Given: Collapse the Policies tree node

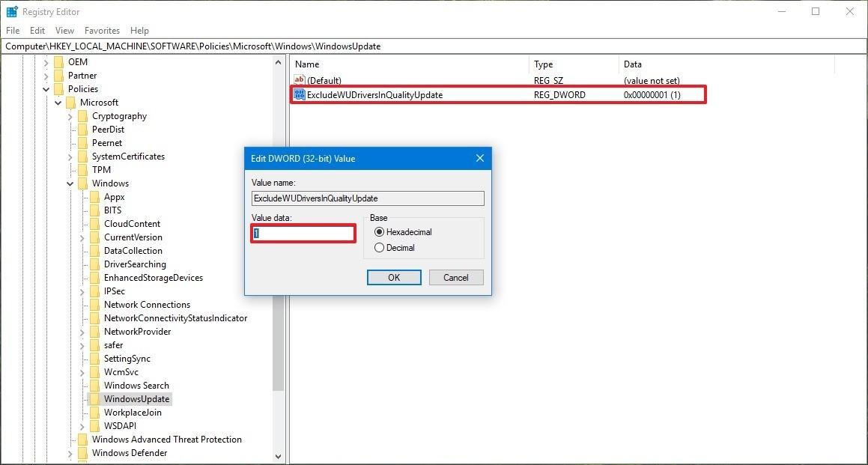Looking at the screenshot, I should (x=45, y=88).
